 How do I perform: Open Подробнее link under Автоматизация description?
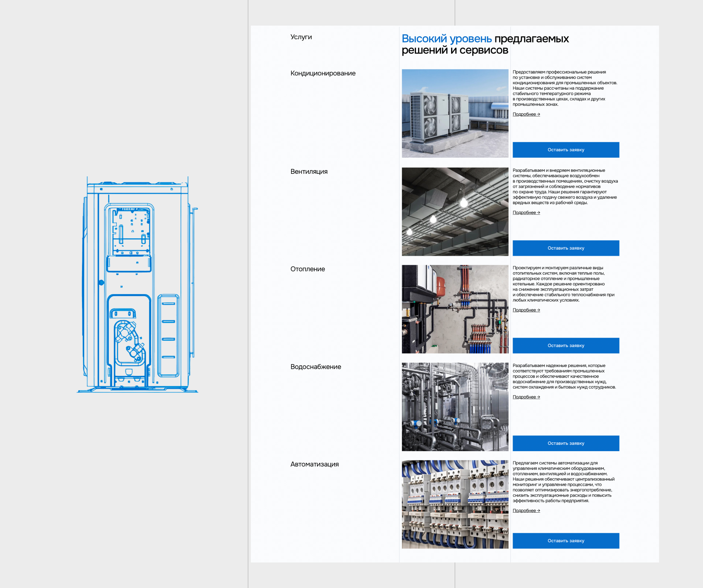526,511
